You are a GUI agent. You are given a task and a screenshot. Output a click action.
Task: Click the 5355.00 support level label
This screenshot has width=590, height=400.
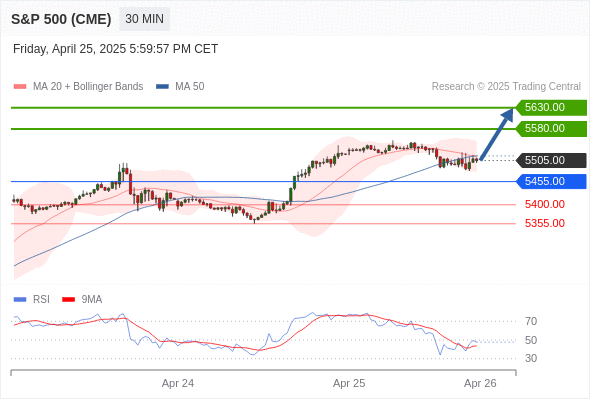(x=544, y=224)
